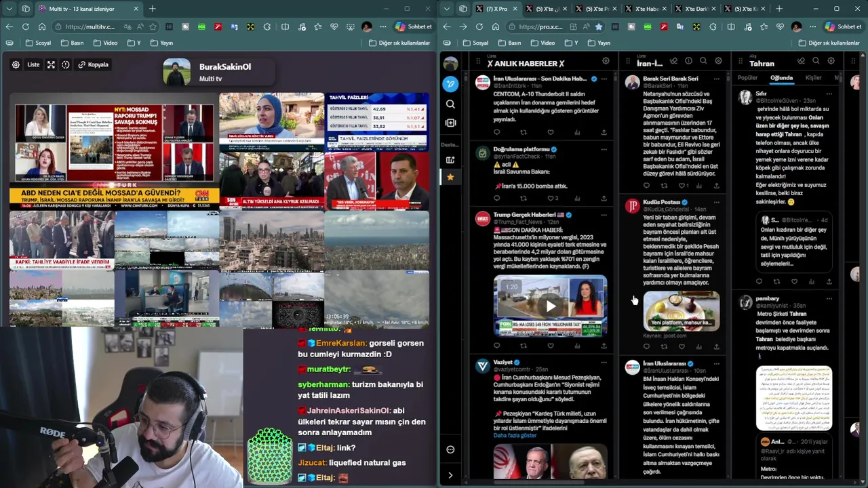Screen dimensions: 868x488
Task: Refresh the Multi tv page
Action: pos(25,26)
